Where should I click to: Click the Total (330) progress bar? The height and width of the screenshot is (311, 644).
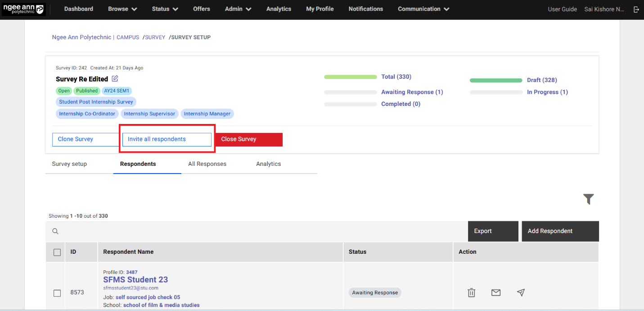[x=350, y=77]
